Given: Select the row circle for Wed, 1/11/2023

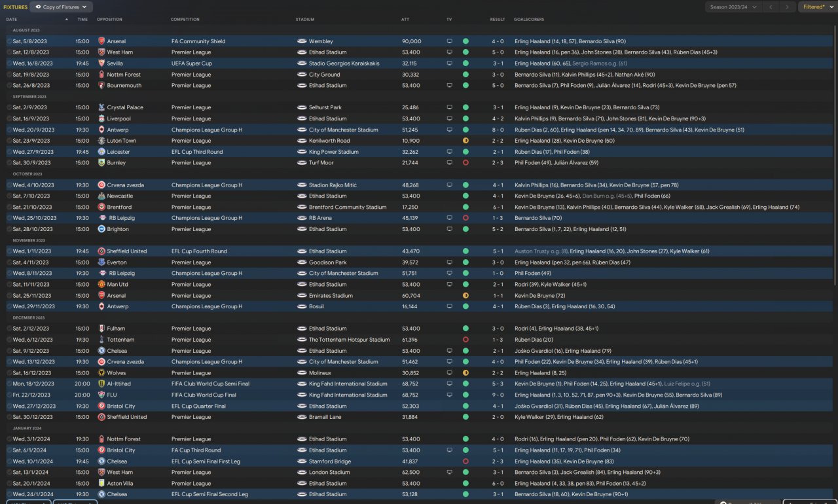Looking at the screenshot, I should [x=9, y=251].
